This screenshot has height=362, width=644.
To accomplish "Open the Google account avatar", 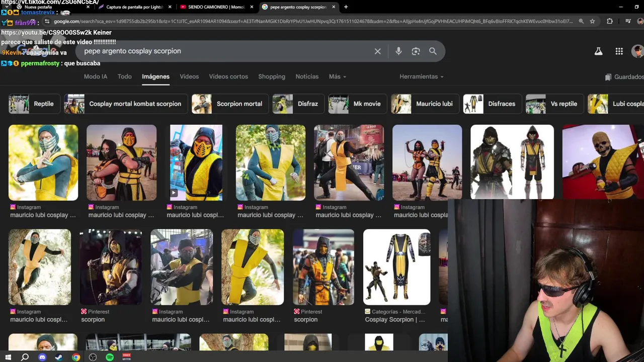I will [637, 51].
